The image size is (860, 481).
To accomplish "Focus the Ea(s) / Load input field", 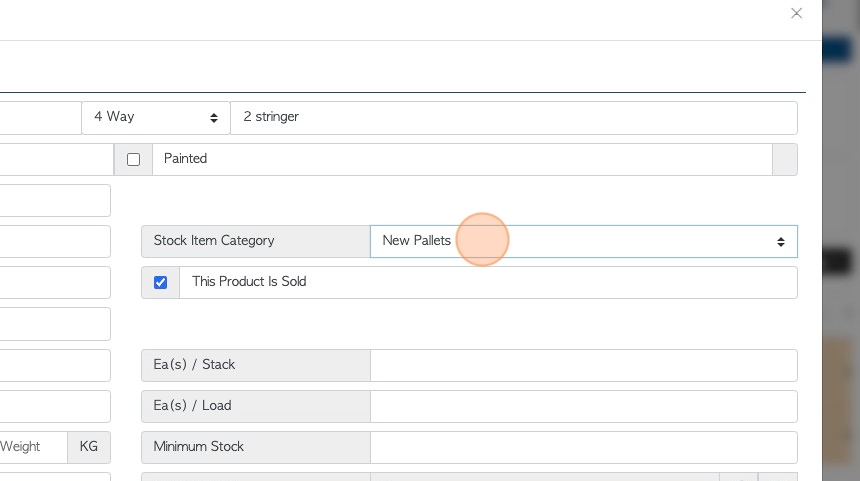I will point(584,406).
